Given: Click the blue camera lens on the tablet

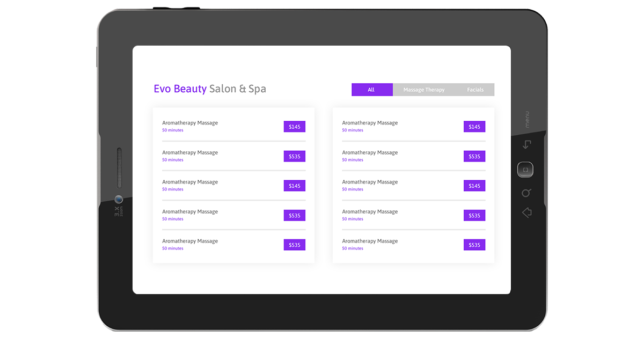Looking at the screenshot, I should 119,199.
